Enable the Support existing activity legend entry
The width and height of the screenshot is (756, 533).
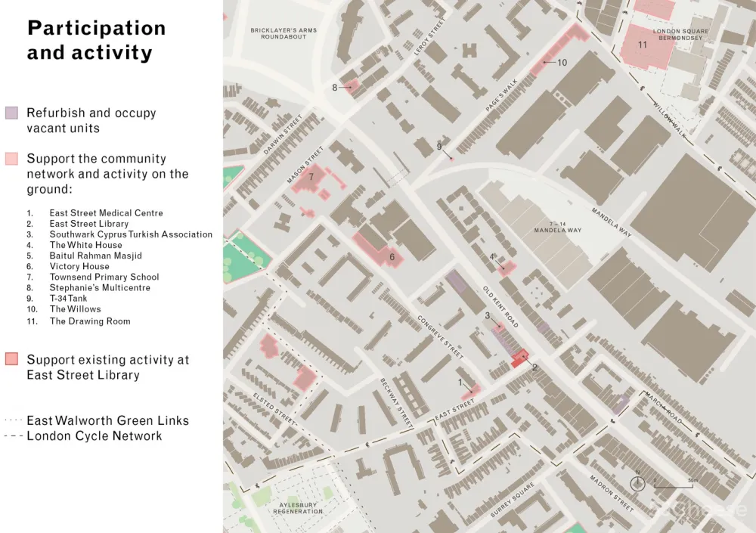[x=11, y=360]
